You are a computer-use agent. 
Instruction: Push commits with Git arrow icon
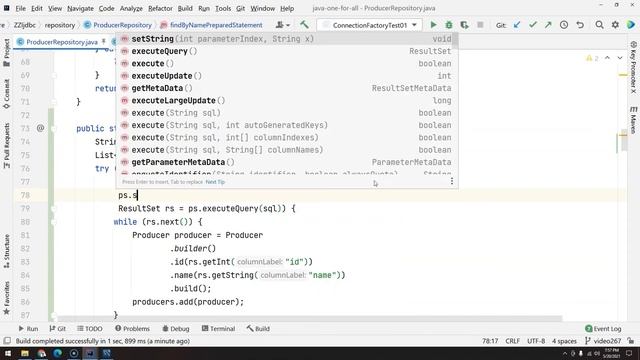click(x=548, y=25)
